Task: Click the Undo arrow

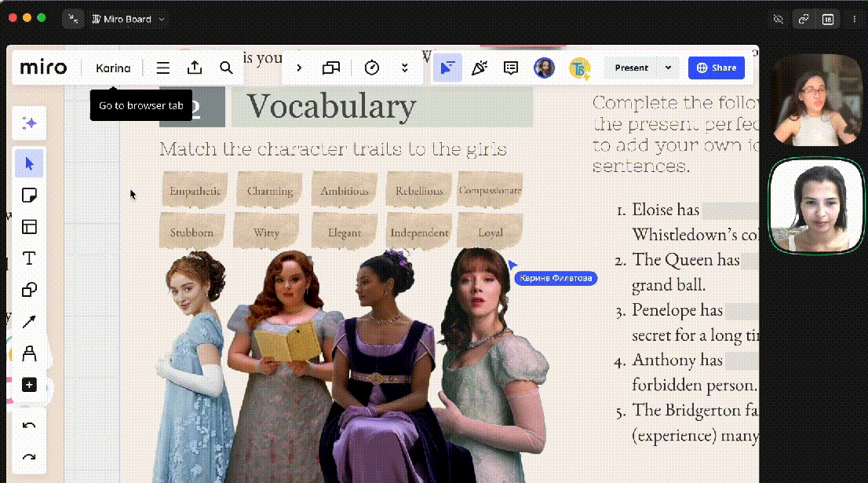Action: [29, 426]
